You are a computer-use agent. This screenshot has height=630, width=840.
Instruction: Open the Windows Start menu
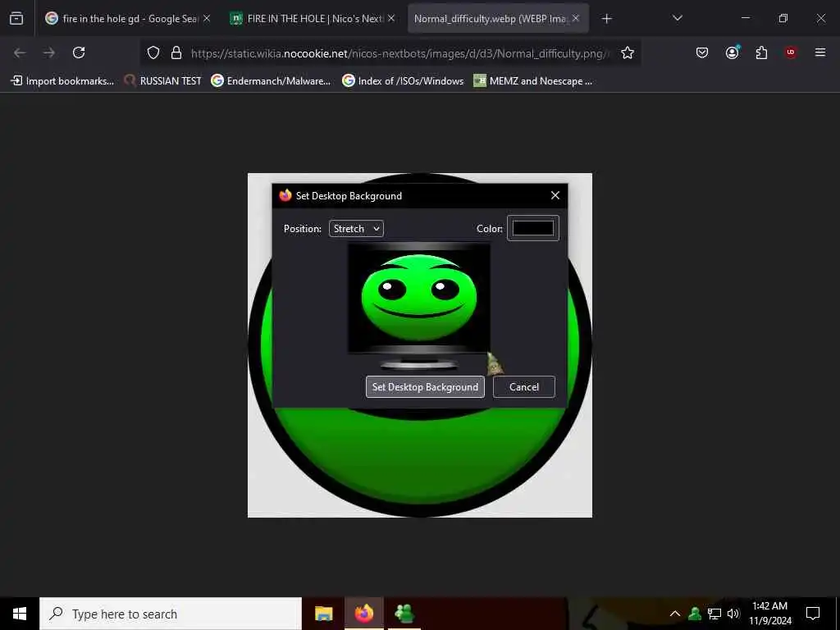20,614
